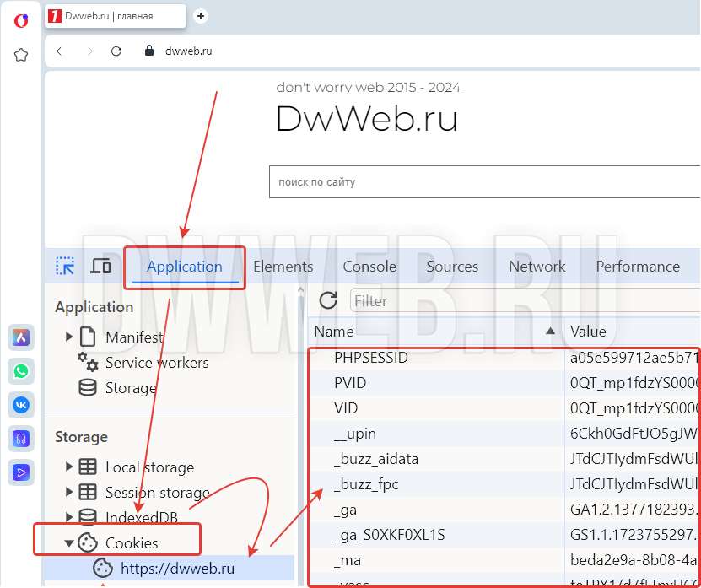
Task: Click the Session storage table icon
Action: [x=88, y=493]
